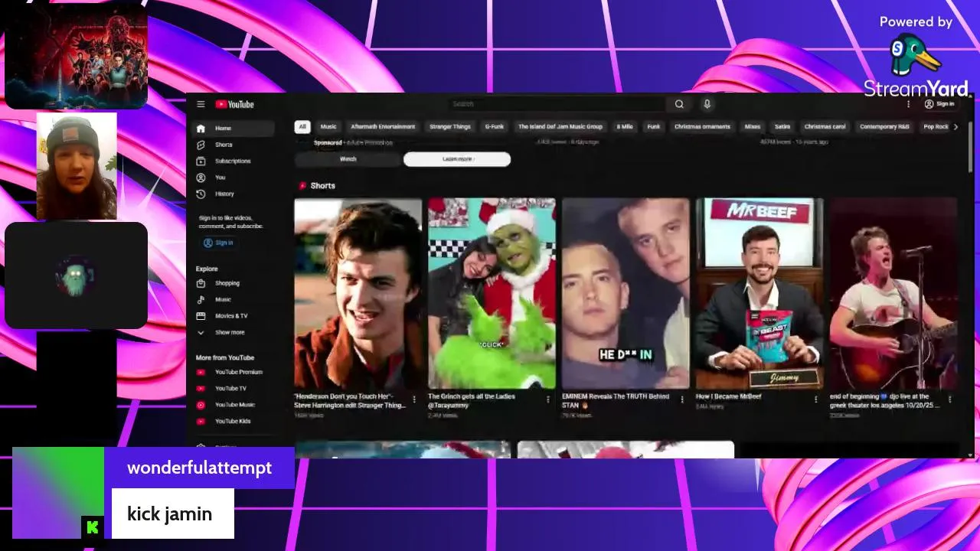Play the How I Became MrBeef short
Screen dimensions: 980x551
tap(759, 294)
